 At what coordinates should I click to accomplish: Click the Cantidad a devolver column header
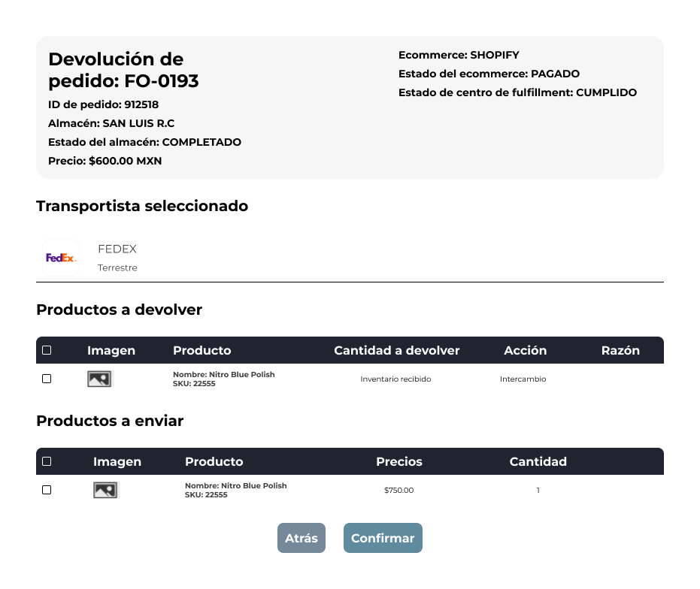[396, 350]
